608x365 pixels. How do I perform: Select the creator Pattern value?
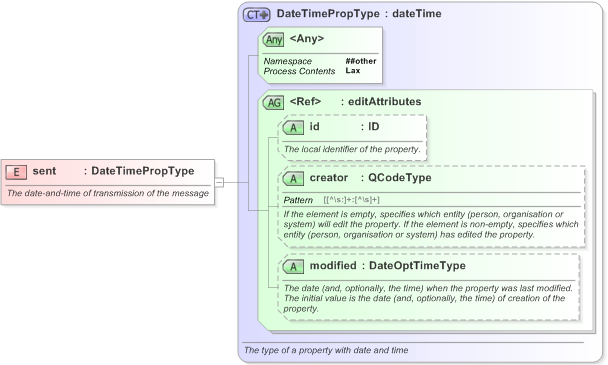click(x=351, y=200)
